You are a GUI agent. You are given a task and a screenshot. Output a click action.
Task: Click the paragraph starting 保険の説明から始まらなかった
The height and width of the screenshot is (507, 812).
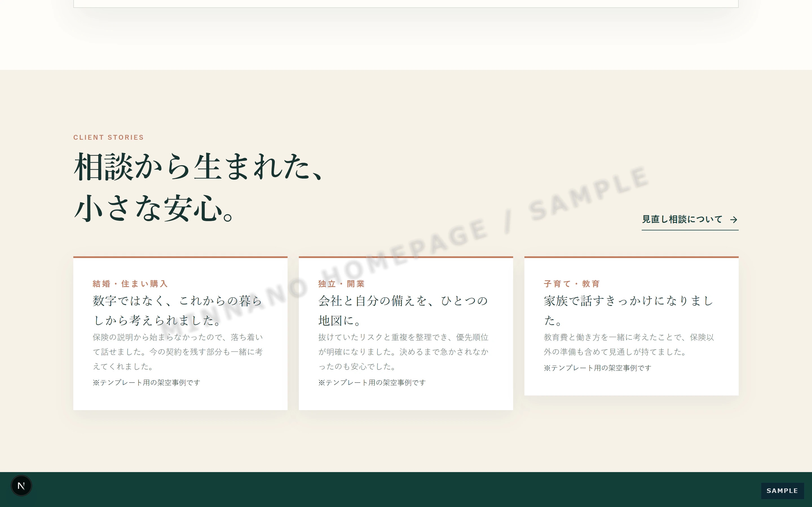point(178,352)
